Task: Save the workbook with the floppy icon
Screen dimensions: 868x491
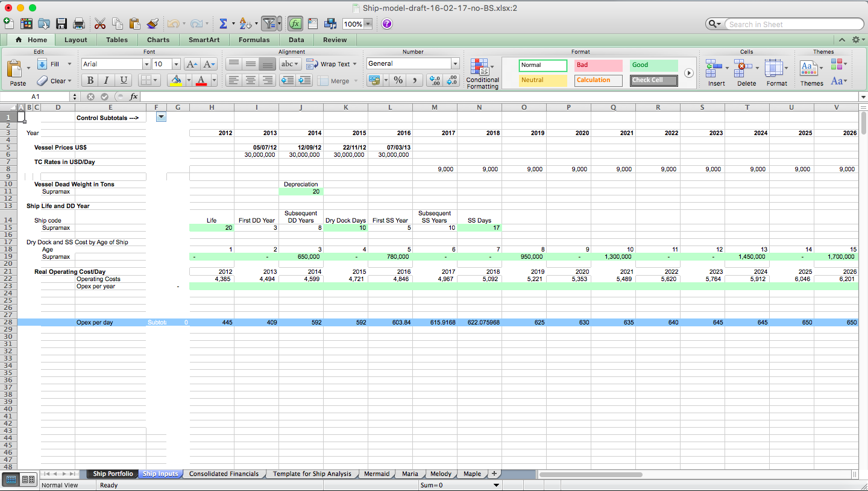Action: [x=61, y=24]
